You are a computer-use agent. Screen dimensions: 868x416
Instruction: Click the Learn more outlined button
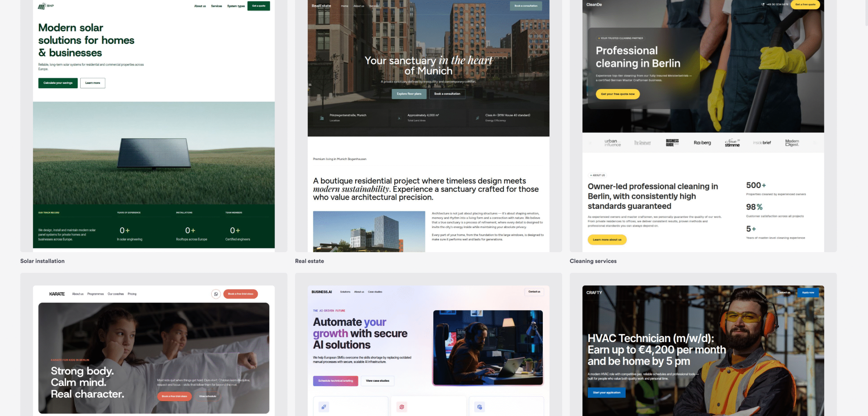point(93,83)
